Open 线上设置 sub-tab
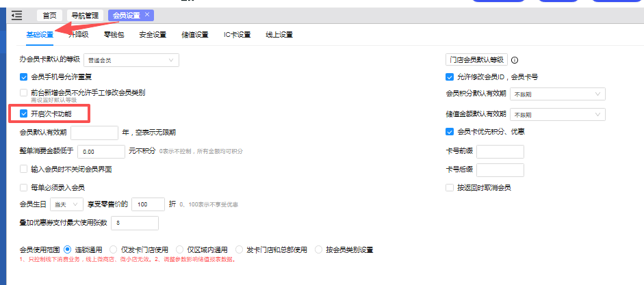The width and height of the screenshot is (644, 285). point(279,35)
